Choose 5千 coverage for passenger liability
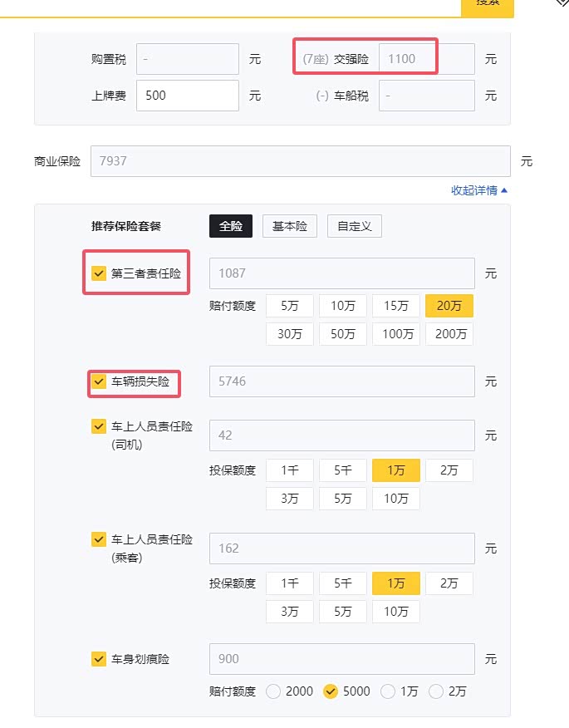The image size is (569, 728). [343, 583]
